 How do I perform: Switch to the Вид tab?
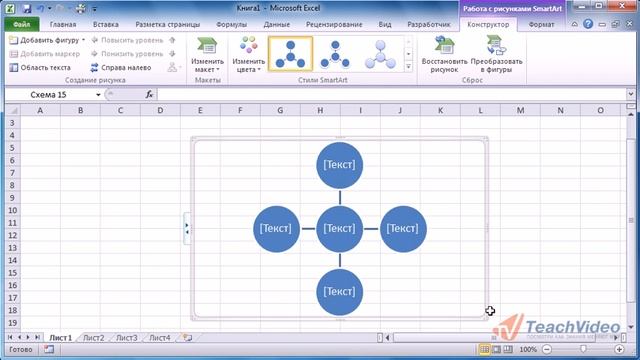tap(384, 24)
